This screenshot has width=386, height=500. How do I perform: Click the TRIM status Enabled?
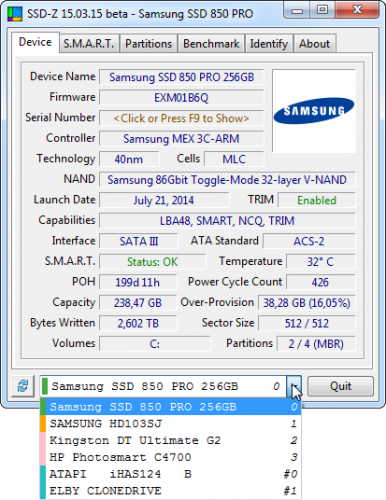point(317,200)
